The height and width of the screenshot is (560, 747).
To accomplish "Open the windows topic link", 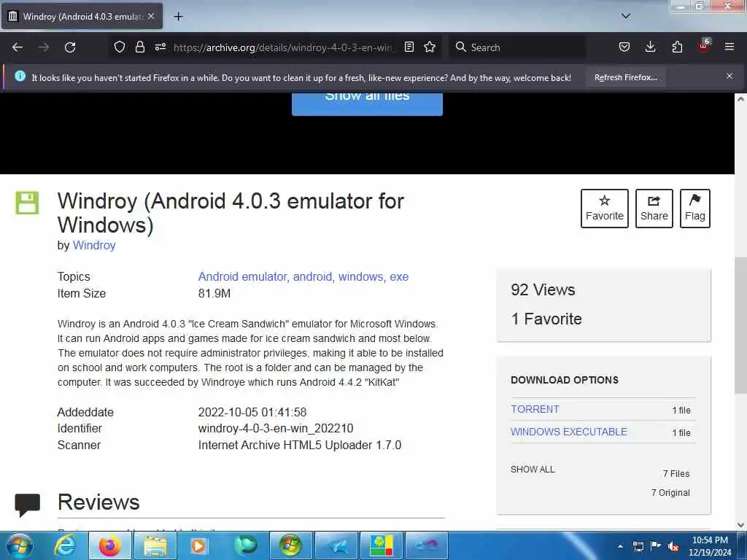I will tap(360, 276).
